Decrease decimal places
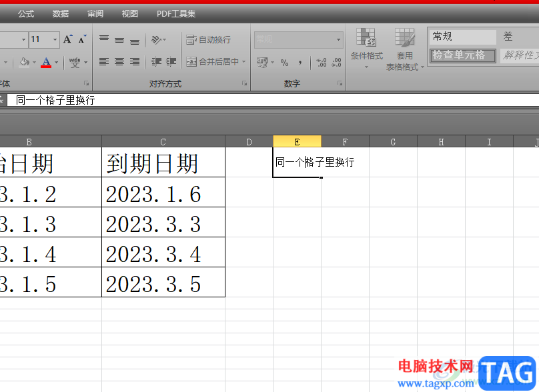539x392 pixels. click(336, 63)
